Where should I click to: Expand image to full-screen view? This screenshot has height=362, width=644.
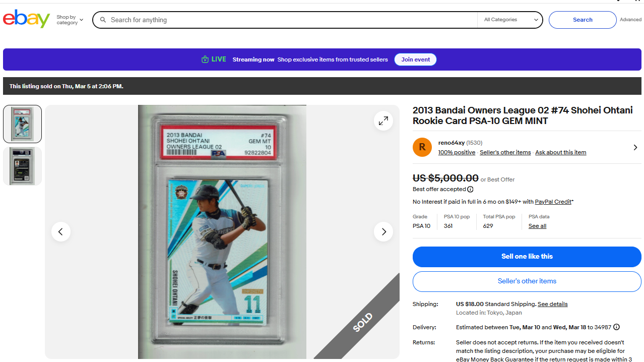tap(383, 121)
